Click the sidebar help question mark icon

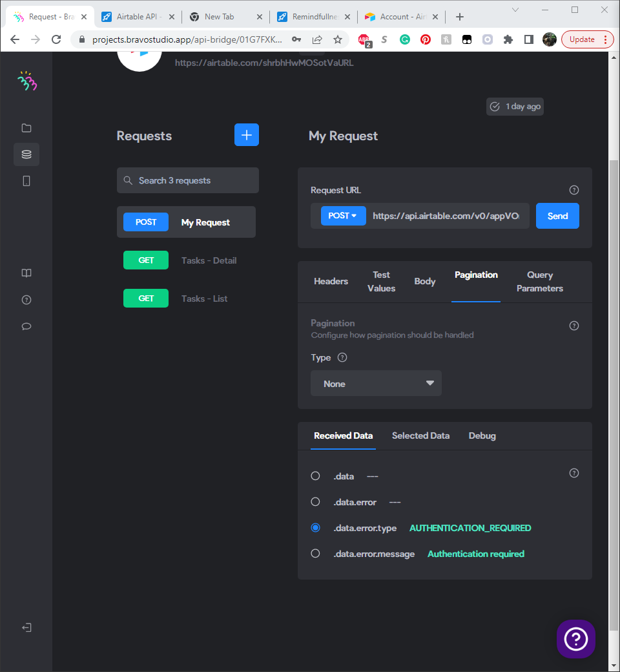tap(26, 300)
